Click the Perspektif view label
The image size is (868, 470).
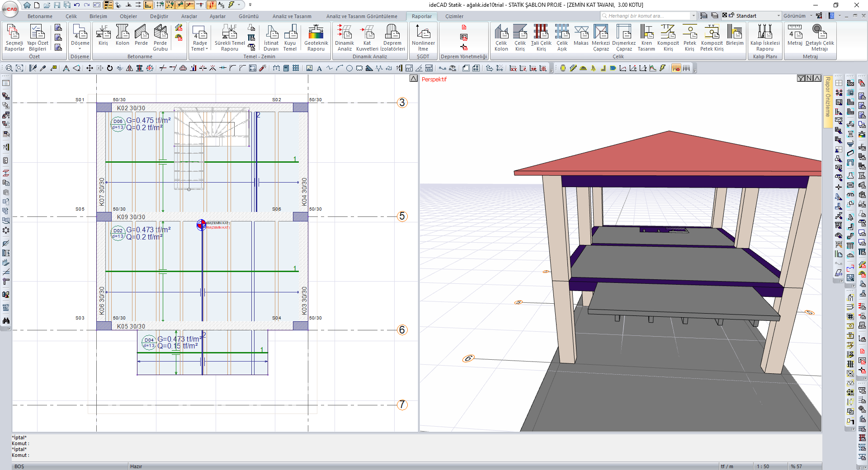pos(434,80)
